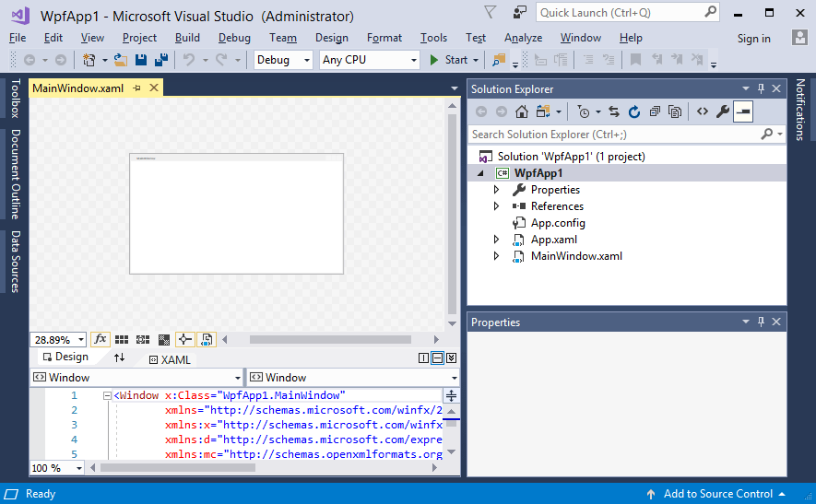The width and height of the screenshot is (816, 504).
Task: Open Properties wrench icon in Solution Explorer
Action: coord(723,111)
